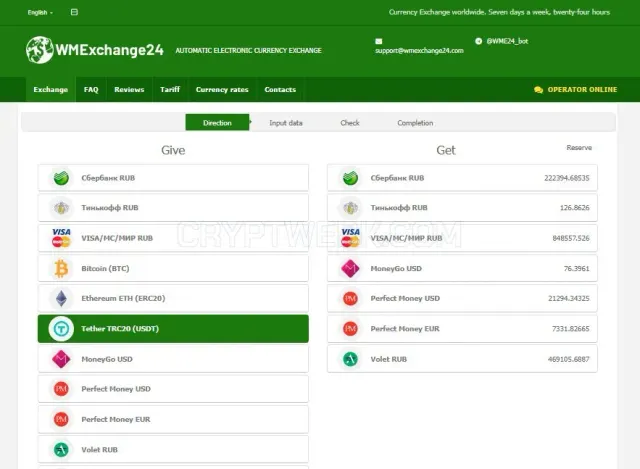Screen dimensions: 640x469
Task: Click the reserve value 848557.526
Action: coord(571,238)
